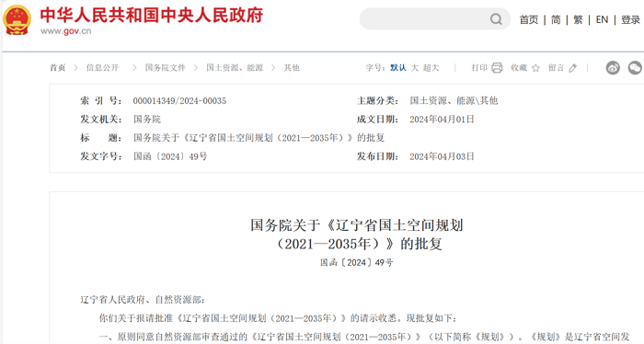Click document number 国函〔2024〕49号 in metadata
Viewport: 644px width, 344px height.
coord(170,156)
